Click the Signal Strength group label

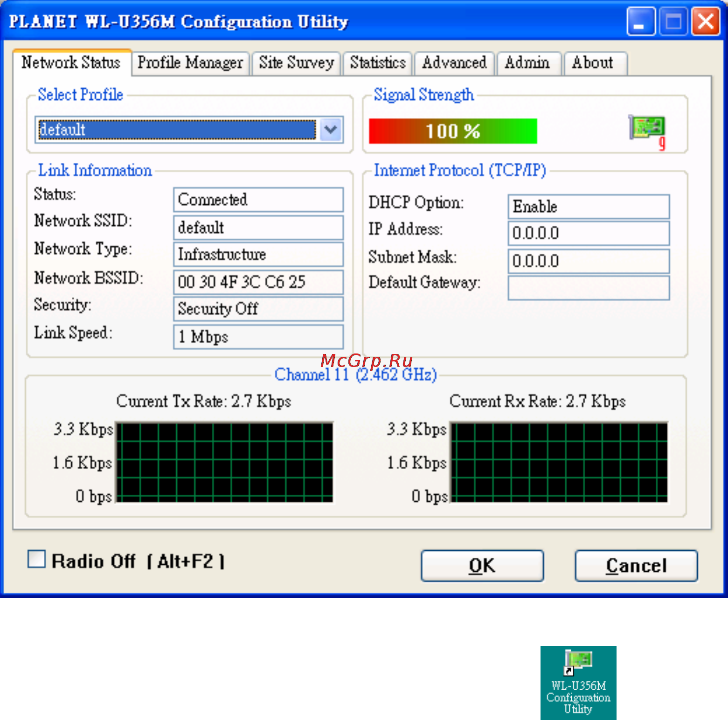coord(423,95)
